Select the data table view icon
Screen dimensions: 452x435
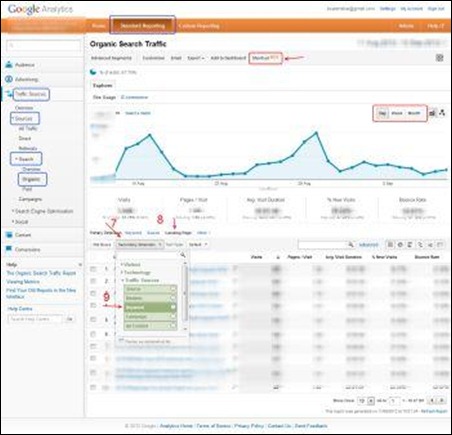(390, 245)
